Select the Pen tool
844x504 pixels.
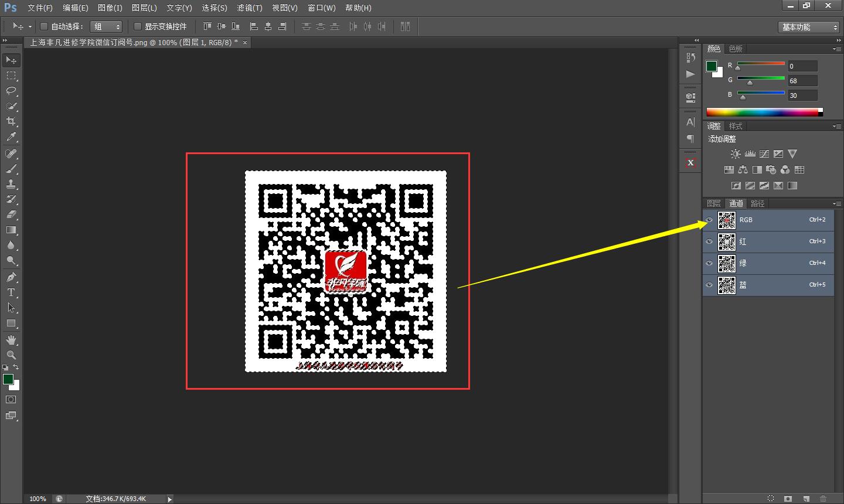point(11,277)
